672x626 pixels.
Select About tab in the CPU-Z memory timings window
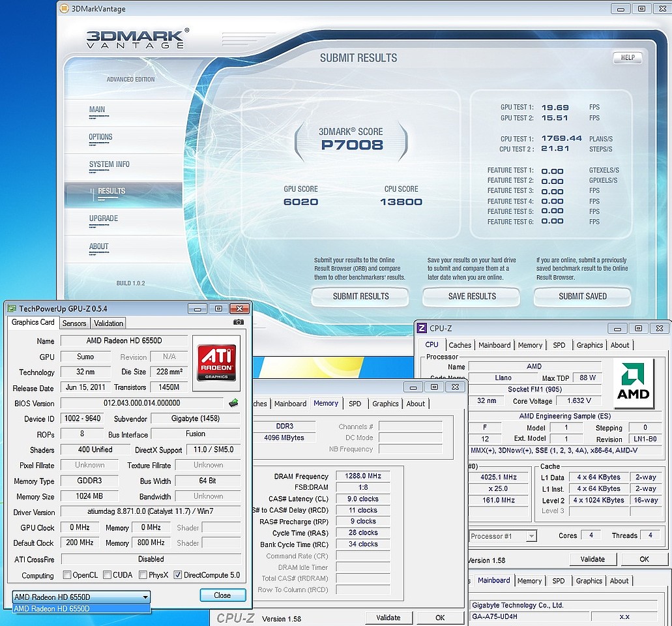coord(415,404)
